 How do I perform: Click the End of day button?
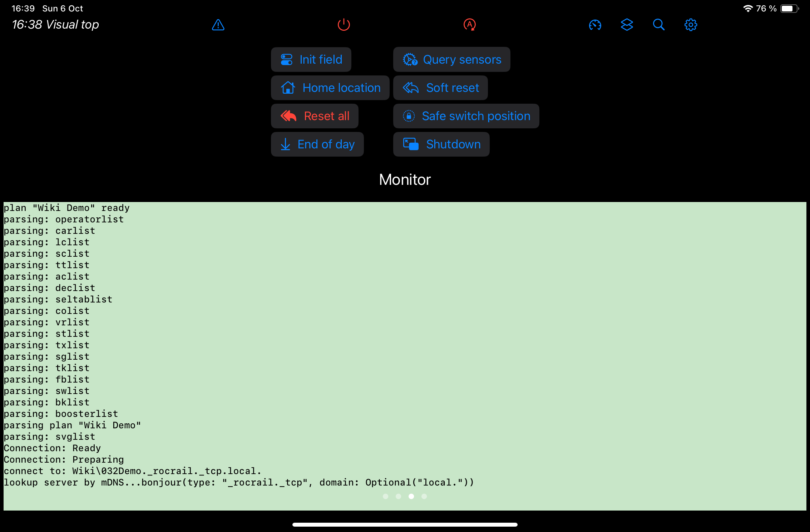(317, 144)
